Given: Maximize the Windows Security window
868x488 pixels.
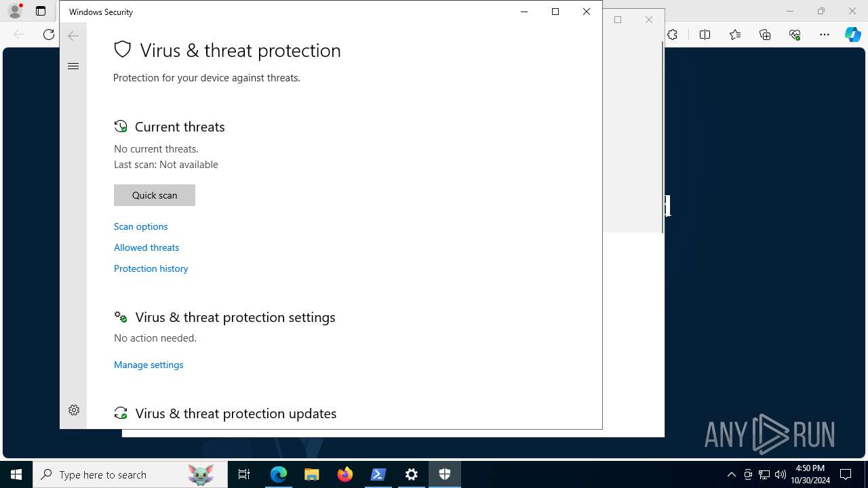Looking at the screenshot, I should [555, 12].
